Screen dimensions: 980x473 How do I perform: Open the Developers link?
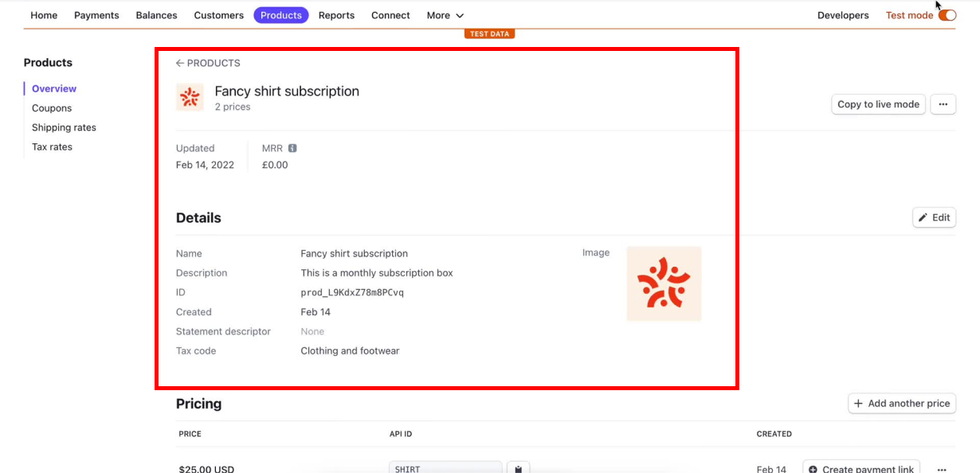pyautogui.click(x=843, y=15)
